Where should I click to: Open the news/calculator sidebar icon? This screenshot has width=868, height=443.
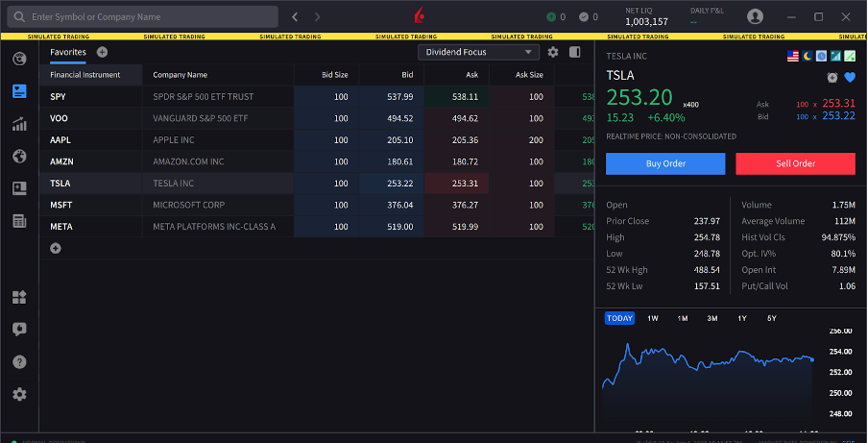click(x=19, y=221)
